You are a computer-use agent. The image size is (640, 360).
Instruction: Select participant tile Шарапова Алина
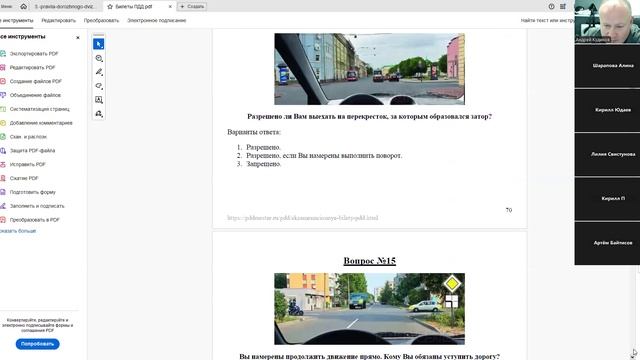pyautogui.click(x=607, y=66)
